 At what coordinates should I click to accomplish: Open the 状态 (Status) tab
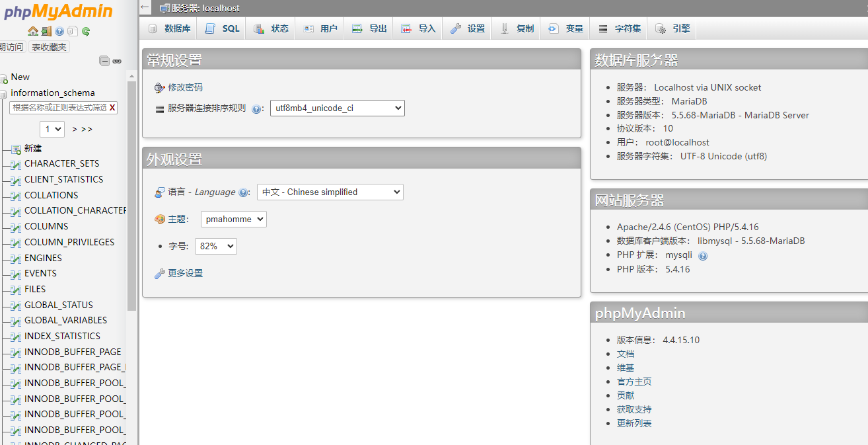pos(271,28)
